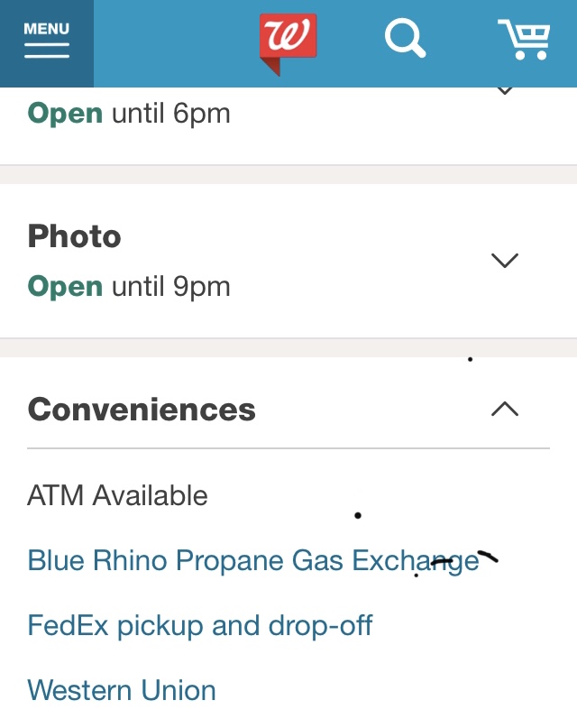Follow the FedEx pickup and drop-off link
Image resolution: width=577 pixels, height=728 pixels.
200,625
